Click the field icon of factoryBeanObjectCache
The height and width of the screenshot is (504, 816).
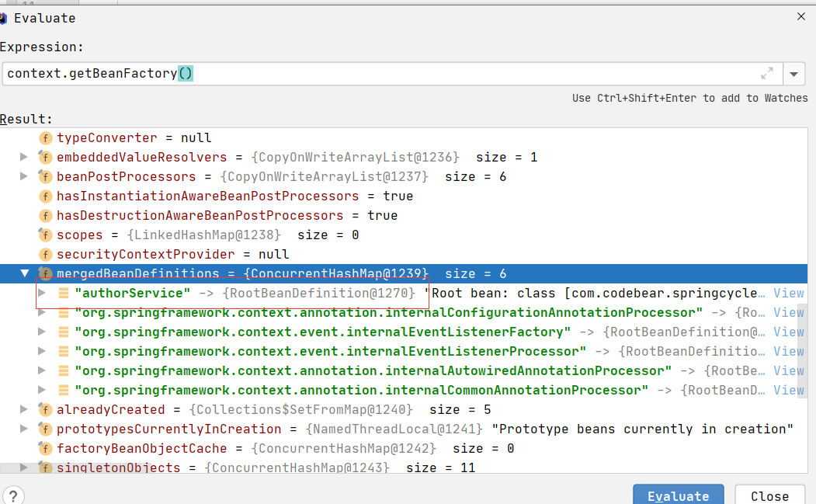[46, 448]
